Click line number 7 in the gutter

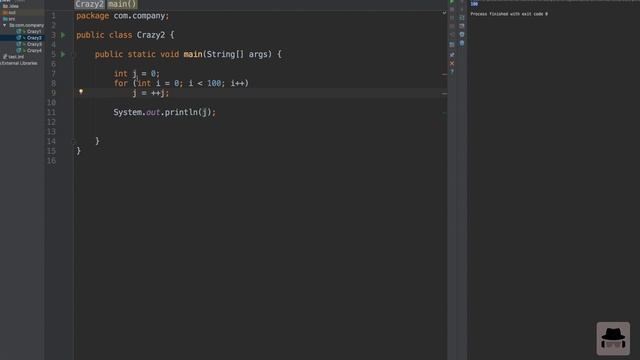53,74
